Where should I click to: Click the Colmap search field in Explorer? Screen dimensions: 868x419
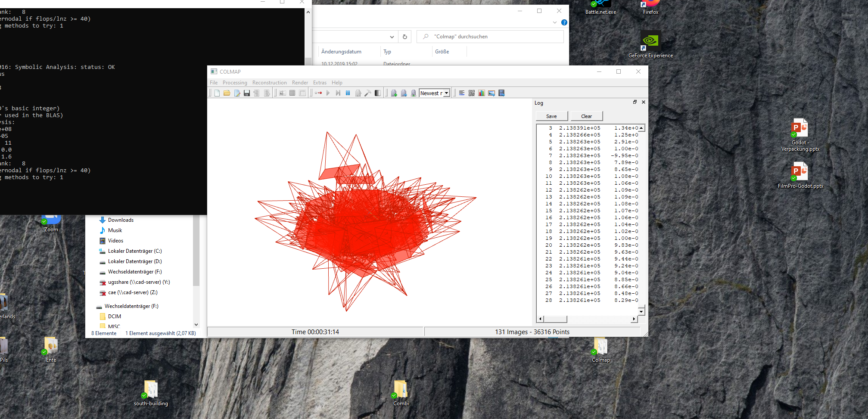(490, 37)
